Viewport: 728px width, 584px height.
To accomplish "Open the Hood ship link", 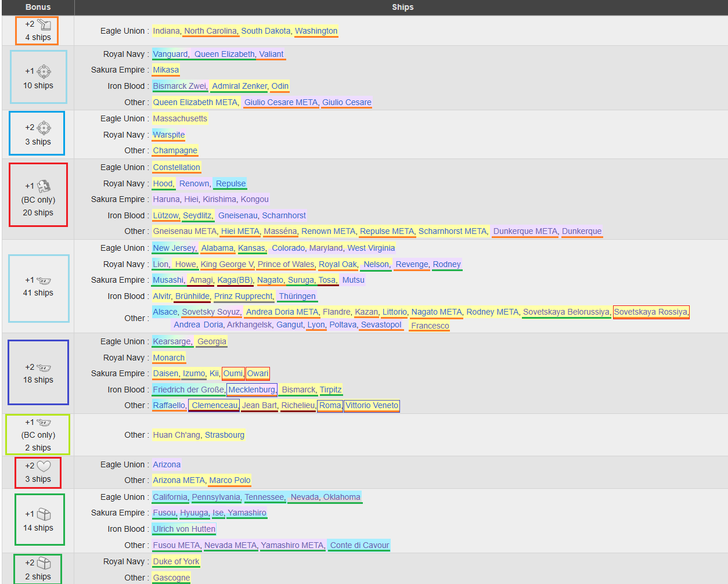I will pyautogui.click(x=163, y=183).
